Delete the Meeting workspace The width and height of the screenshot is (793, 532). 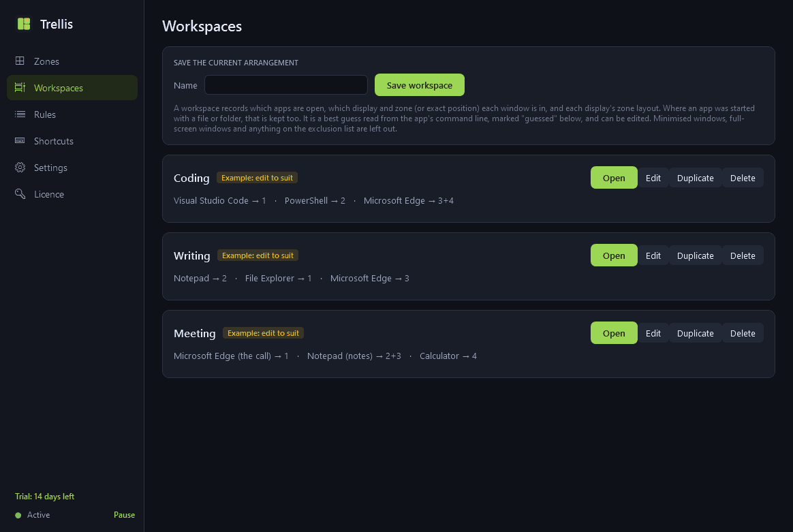[743, 333]
